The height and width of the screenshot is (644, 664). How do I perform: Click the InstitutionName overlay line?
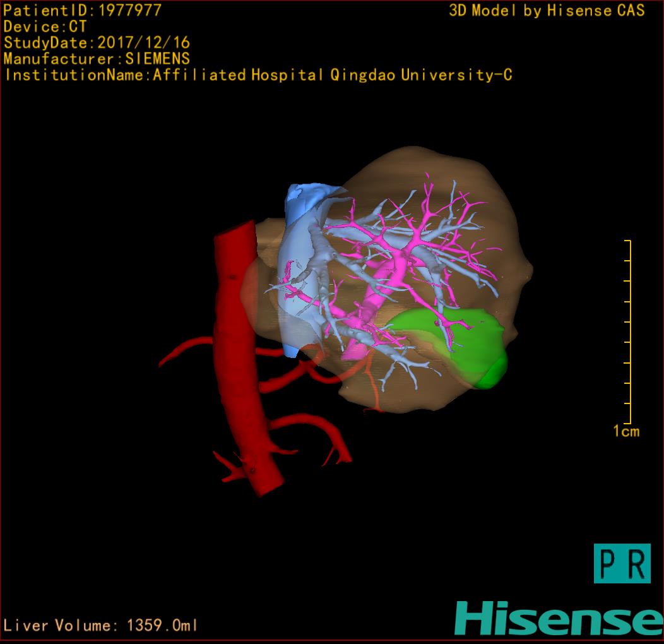click(x=258, y=75)
